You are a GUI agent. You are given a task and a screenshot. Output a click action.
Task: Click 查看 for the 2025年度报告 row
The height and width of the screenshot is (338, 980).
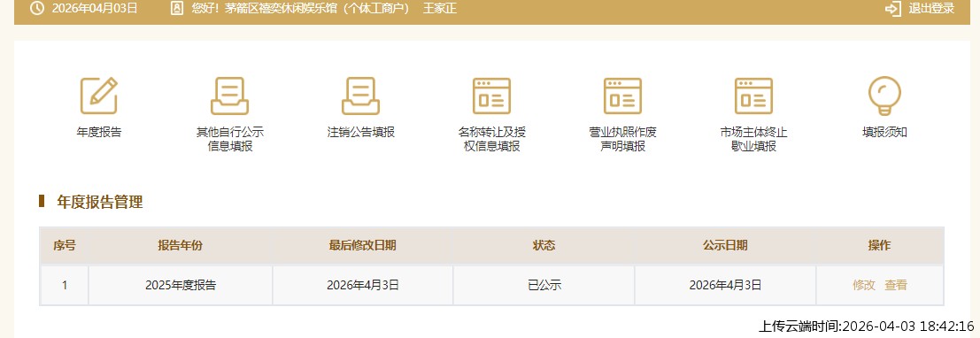(896, 286)
